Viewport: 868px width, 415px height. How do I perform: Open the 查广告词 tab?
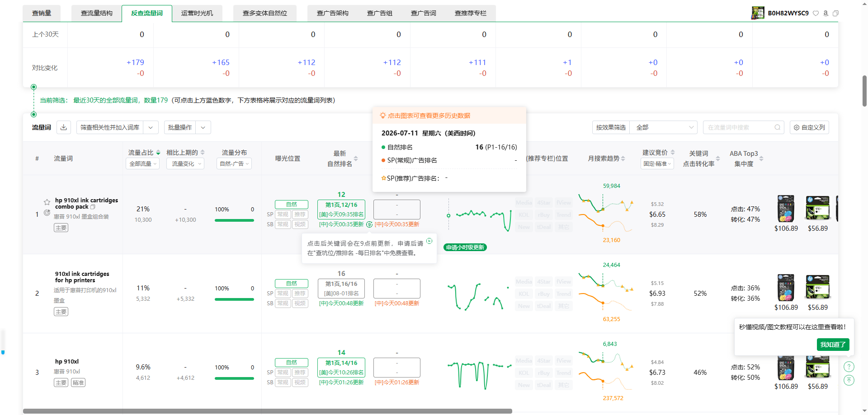click(424, 13)
